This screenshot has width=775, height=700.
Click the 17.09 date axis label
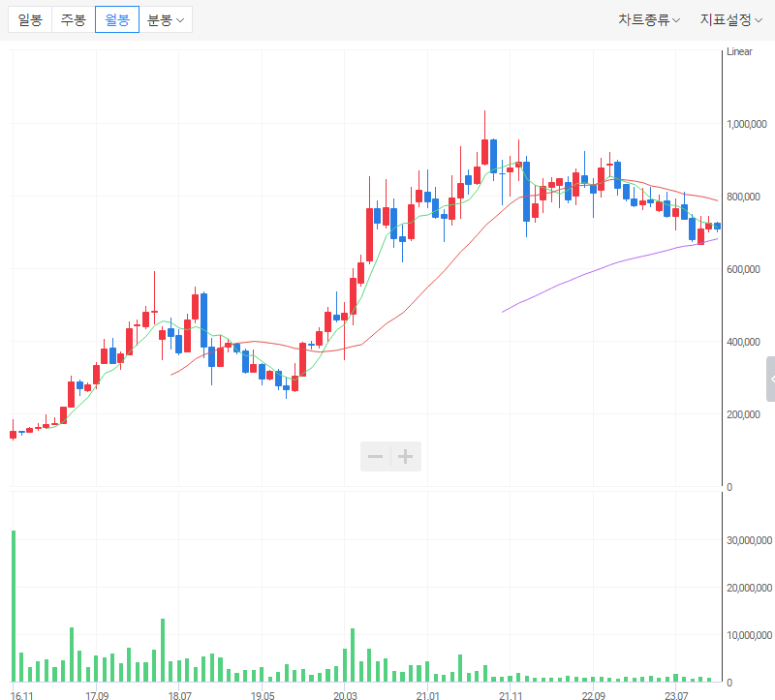[97, 695]
